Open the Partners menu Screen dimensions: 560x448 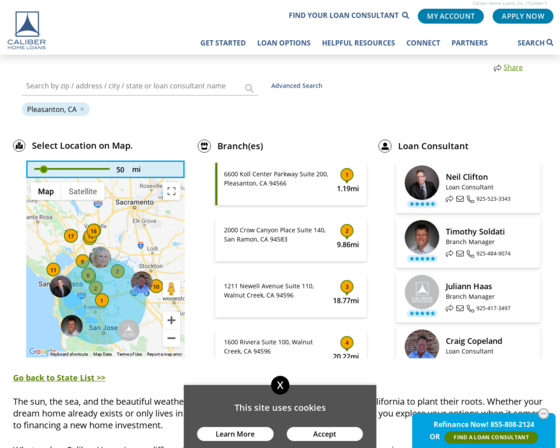[x=470, y=43]
